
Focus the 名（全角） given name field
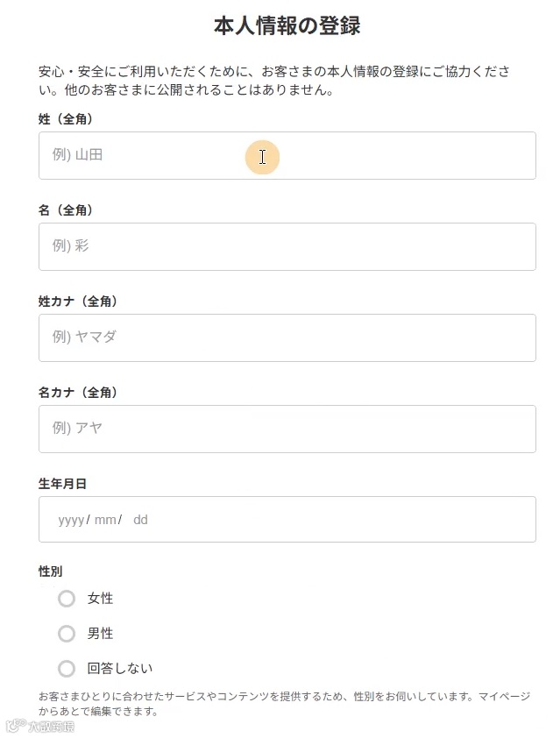(287, 246)
